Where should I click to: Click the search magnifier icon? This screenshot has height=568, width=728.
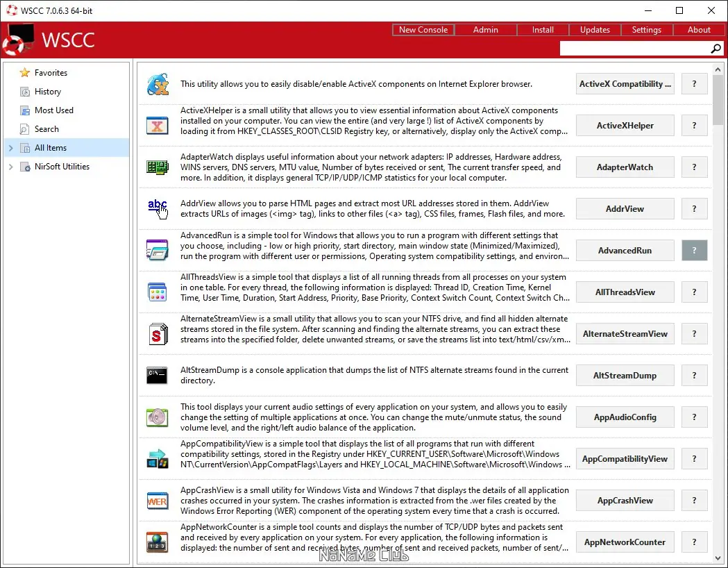coord(716,49)
